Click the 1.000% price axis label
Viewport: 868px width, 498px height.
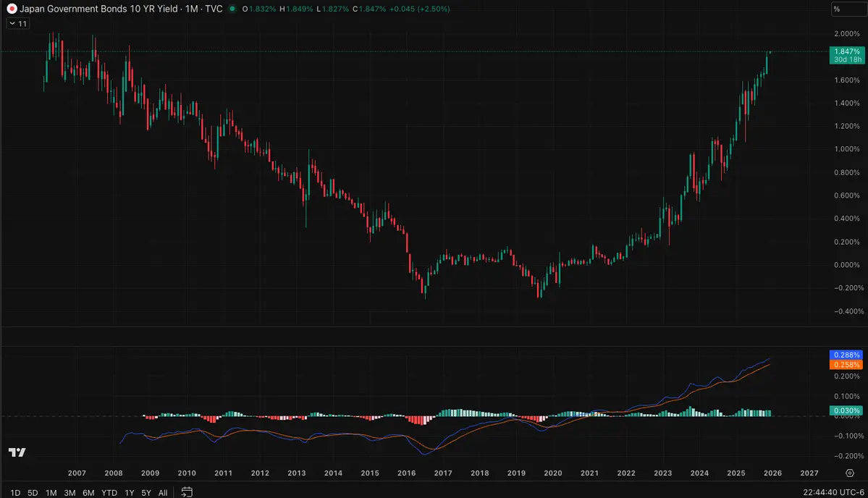click(x=847, y=149)
